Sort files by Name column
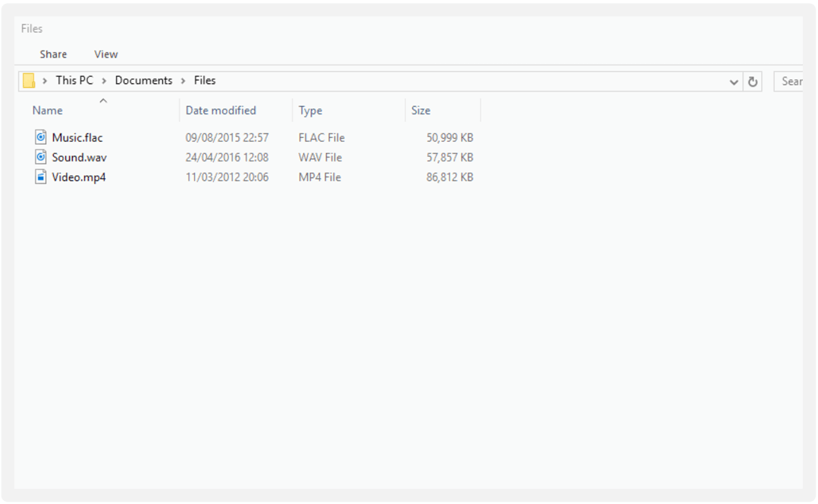 tap(48, 111)
